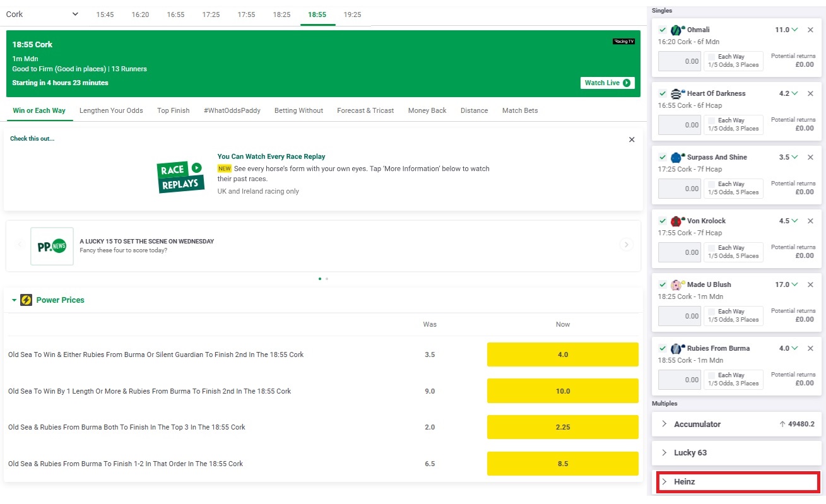Switch to the 17:25 race tab
This screenshot has height=504, width=826.
click(211, 15)
